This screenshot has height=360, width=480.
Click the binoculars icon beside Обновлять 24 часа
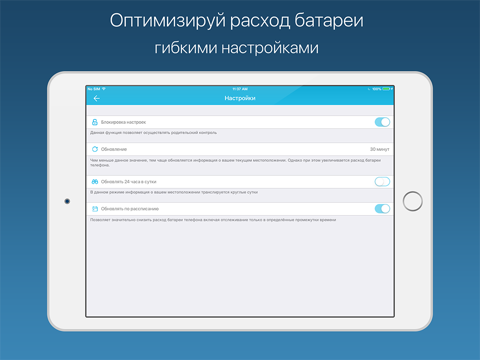pyautogui.click(x=95, y=182)
